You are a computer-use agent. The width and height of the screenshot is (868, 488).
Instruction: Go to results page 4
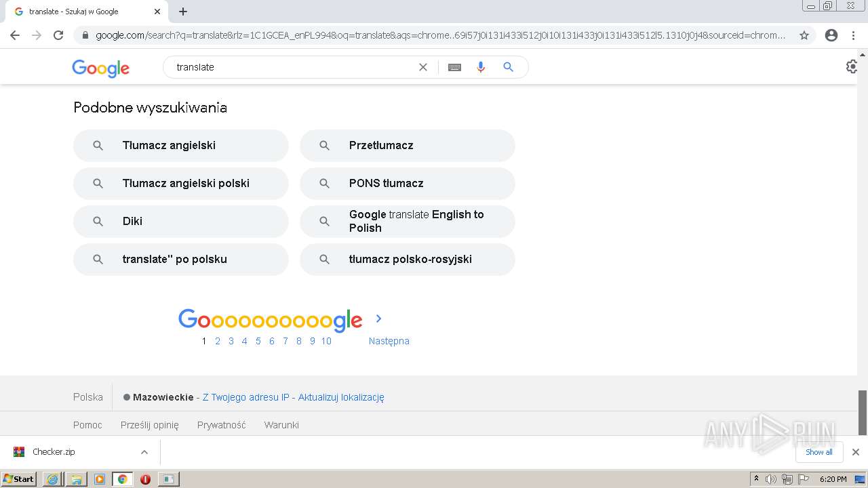(x=245, y=341)
